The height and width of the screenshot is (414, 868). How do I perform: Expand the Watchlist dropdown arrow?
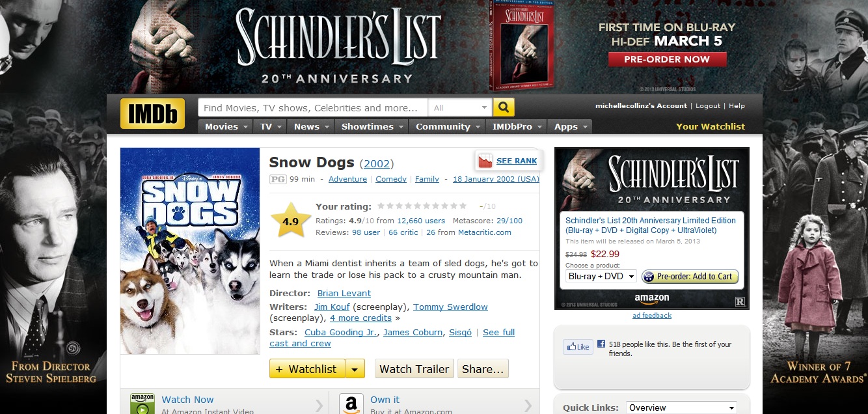(x=355, y=369)
